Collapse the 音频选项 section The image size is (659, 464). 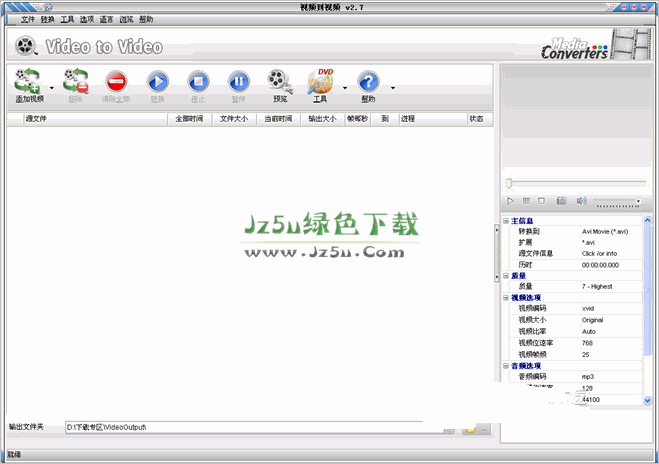[506, 366]
